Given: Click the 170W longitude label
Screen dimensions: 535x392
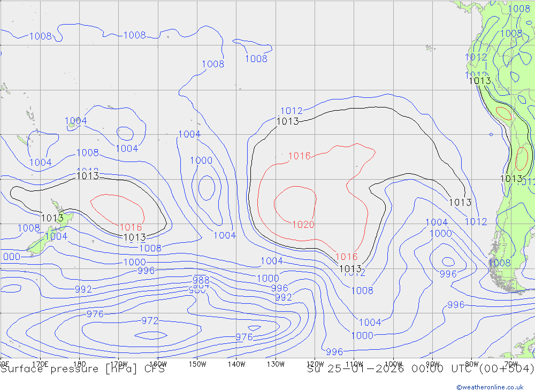Looking at the screenshot, I should [x=119, y=364].
